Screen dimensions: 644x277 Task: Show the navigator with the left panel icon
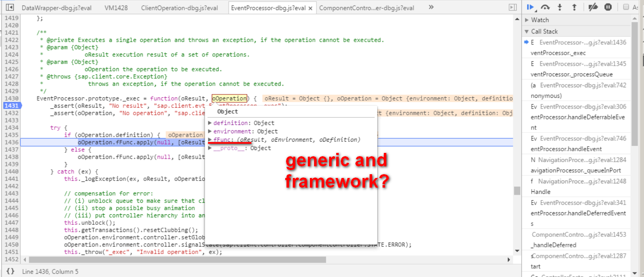(x=11, y=8)
